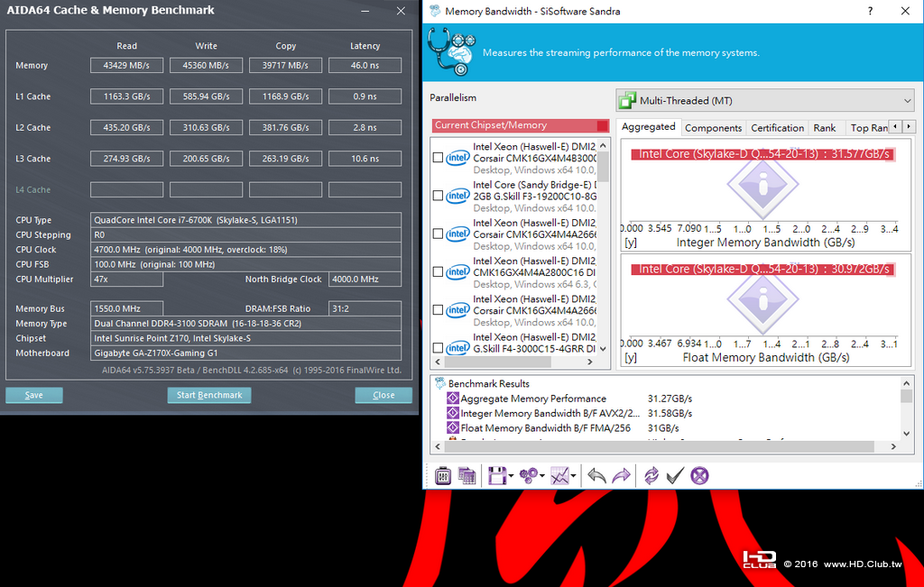Click the Integer Memory Bandwidth diamond icon

click(x=453, y=413)
